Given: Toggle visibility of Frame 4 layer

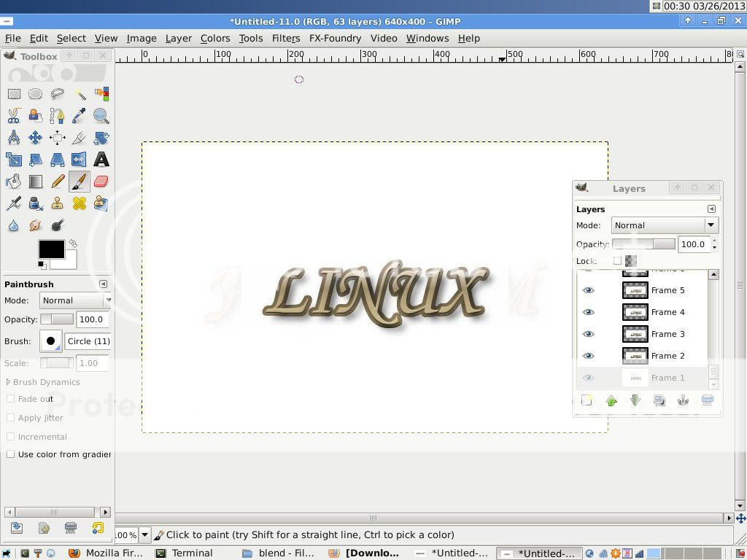Looking at the screenshot, I should [x=589, y=312].
